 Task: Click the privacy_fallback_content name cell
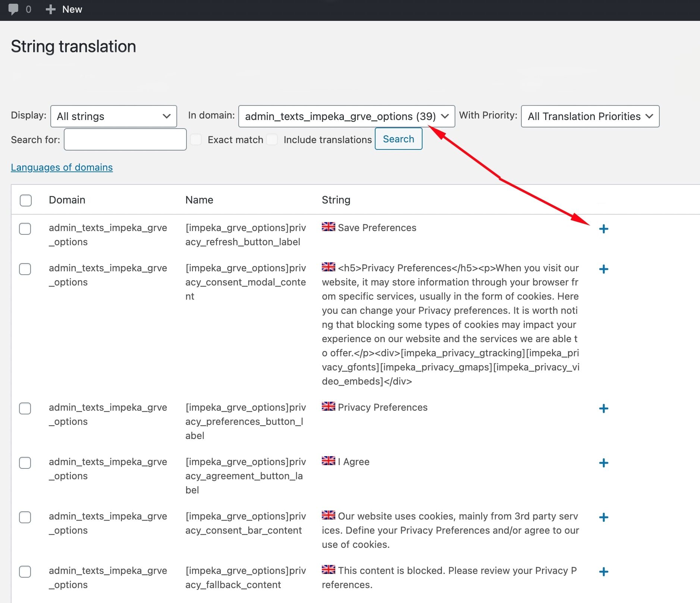click(246, 578)
